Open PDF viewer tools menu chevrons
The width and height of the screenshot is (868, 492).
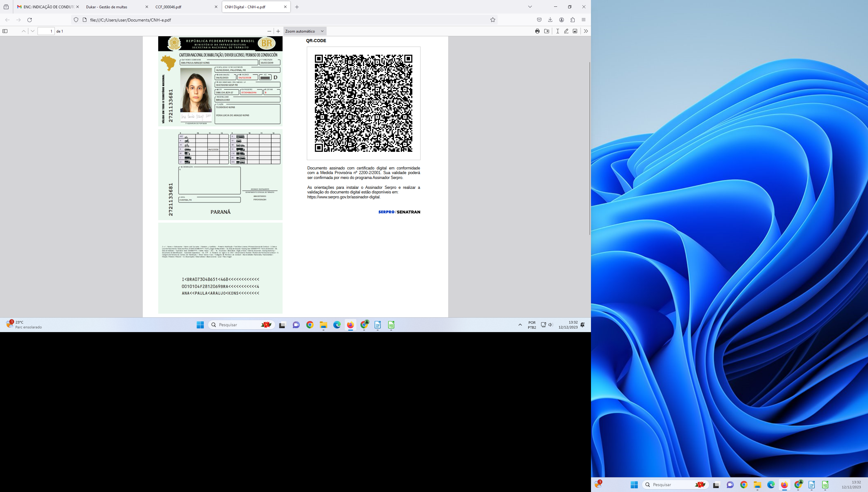point(586,31)
